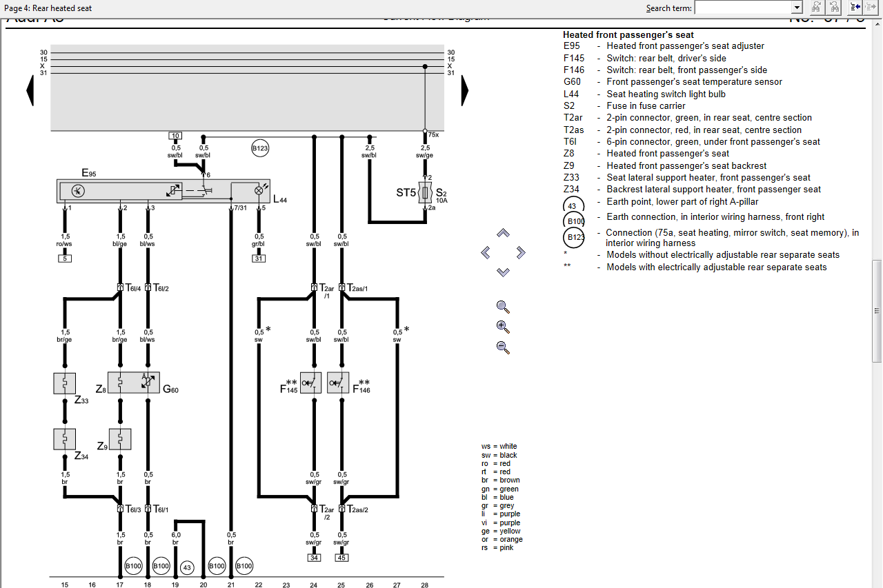Viewport: 883px width, 588px height.
Task: Click the Z9 backrest heater symbol
Action: [x=120, y=439]
